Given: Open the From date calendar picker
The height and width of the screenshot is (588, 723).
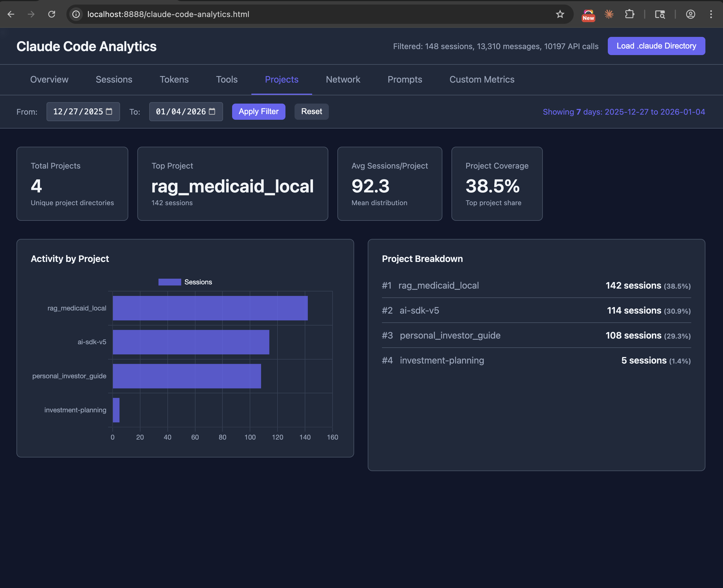Looking at the screenshot, I should pos(109,112).
